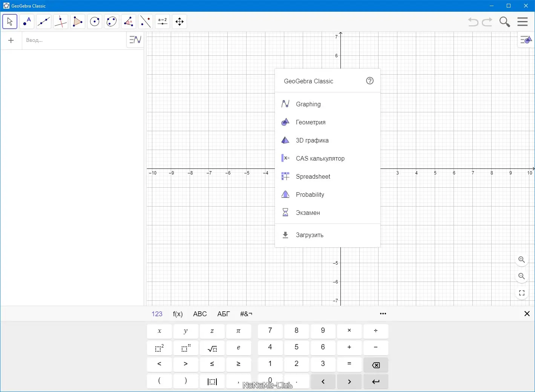Tap the custom exponent key
The height and width of the screenshot is (392, 535).
click(186, 348)
